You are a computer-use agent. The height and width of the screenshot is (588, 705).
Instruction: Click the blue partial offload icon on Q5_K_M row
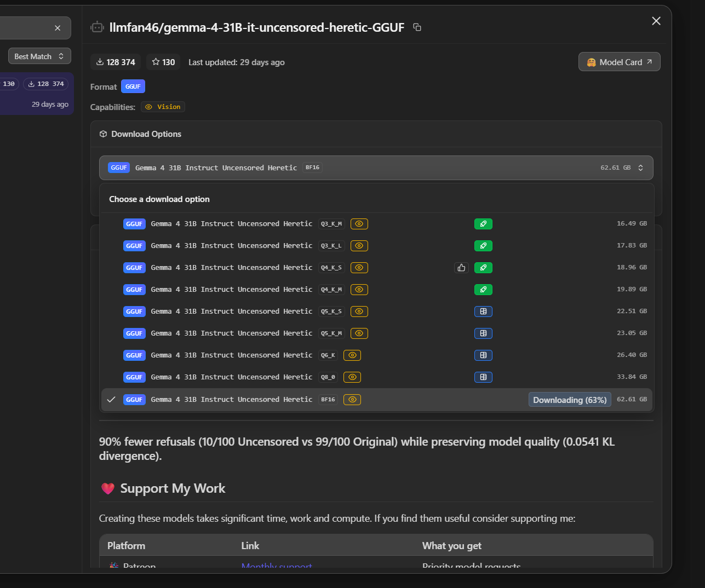pyautogui.click(x=483, y=333)
